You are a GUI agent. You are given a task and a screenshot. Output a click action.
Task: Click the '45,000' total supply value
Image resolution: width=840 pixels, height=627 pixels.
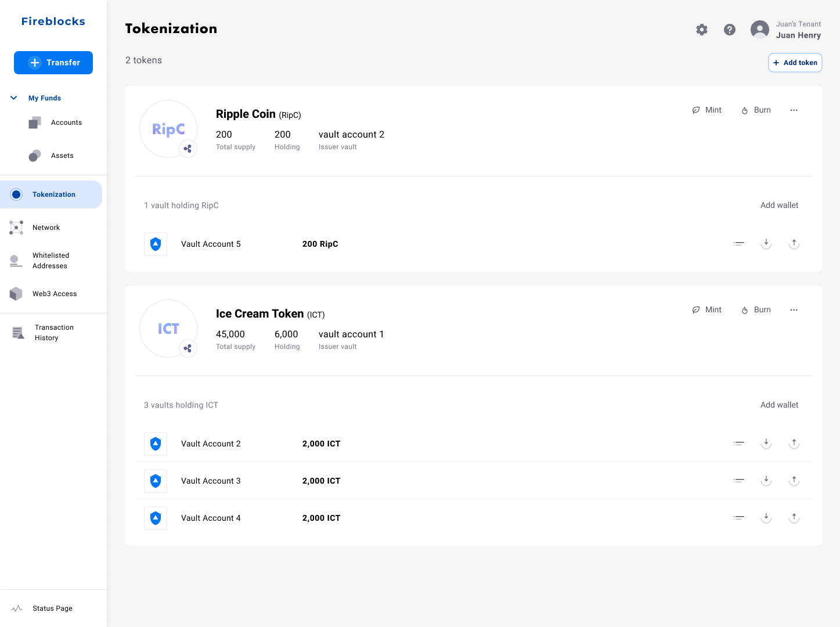pyautogui.click(x=230, y=334)
